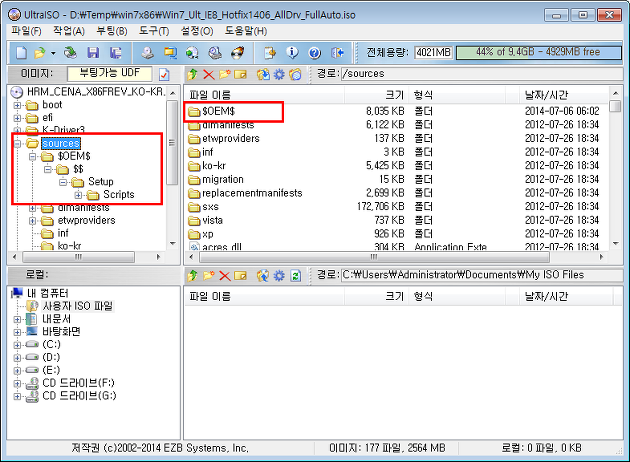Go up one folder in local pane
The image size is (630, 462).
pyautogui.click(x=192, y=276)
